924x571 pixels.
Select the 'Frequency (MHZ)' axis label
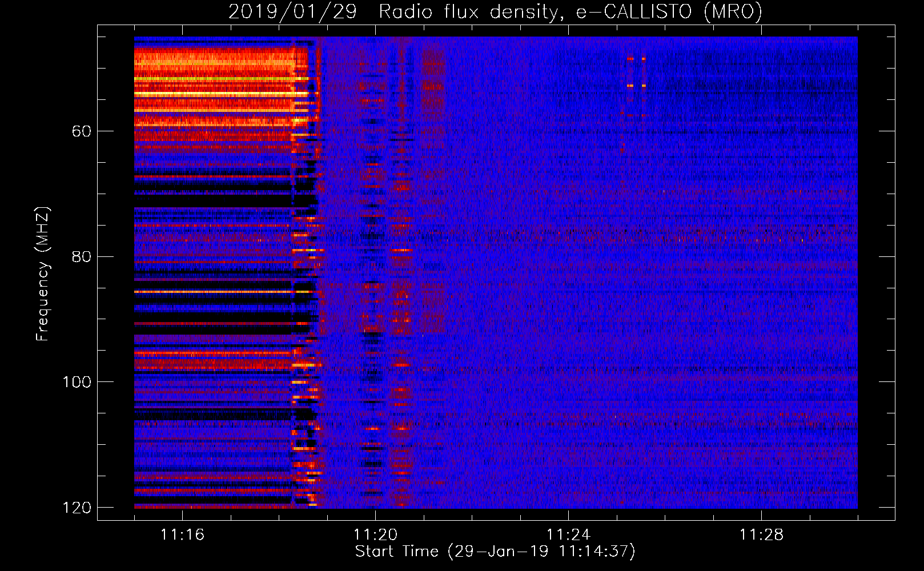click(43, 274)
